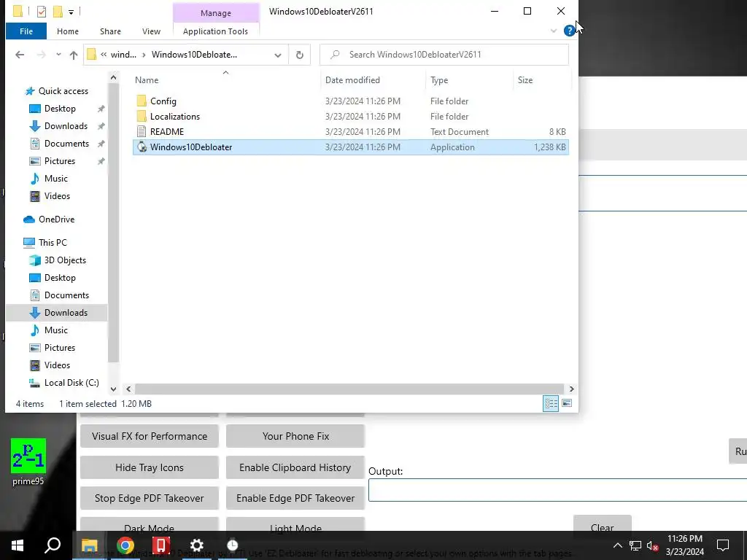The image size is (747, 560).
Task: Open the File ribbon tab
Action: coord(26,31)
